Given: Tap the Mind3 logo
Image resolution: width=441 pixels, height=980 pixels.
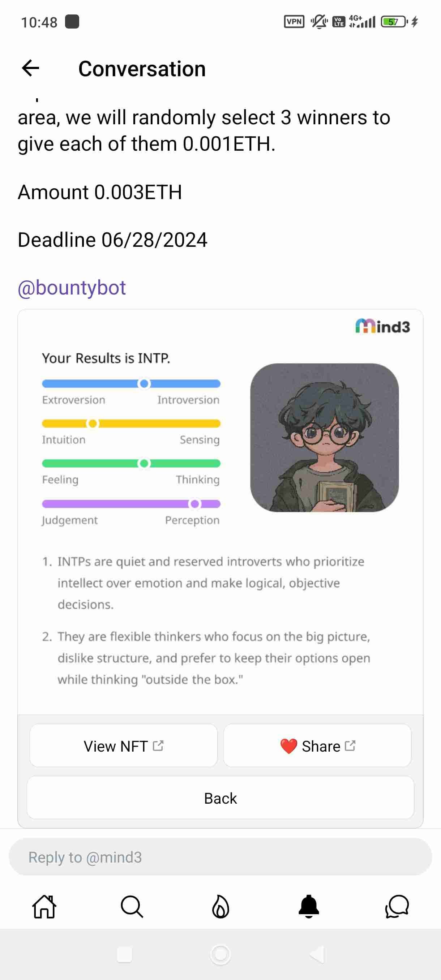Looking at the screenshot, I should [x=382, y=327].
